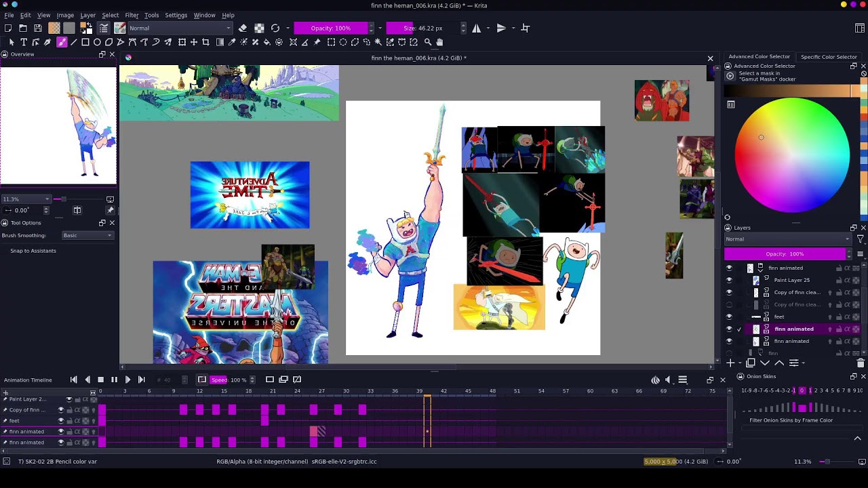Viewport: 868px width, 488px height.
Task: Play the animation
Action: click(127, 380)
